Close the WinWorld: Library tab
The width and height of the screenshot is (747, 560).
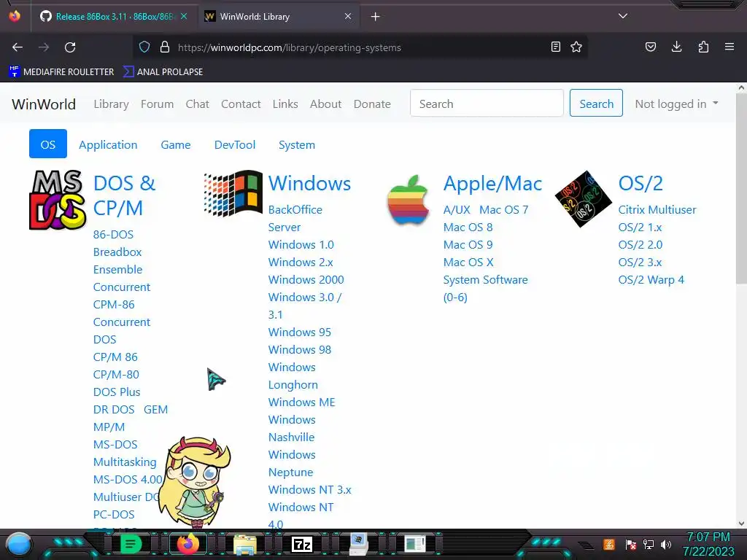(x=348, y=17)
